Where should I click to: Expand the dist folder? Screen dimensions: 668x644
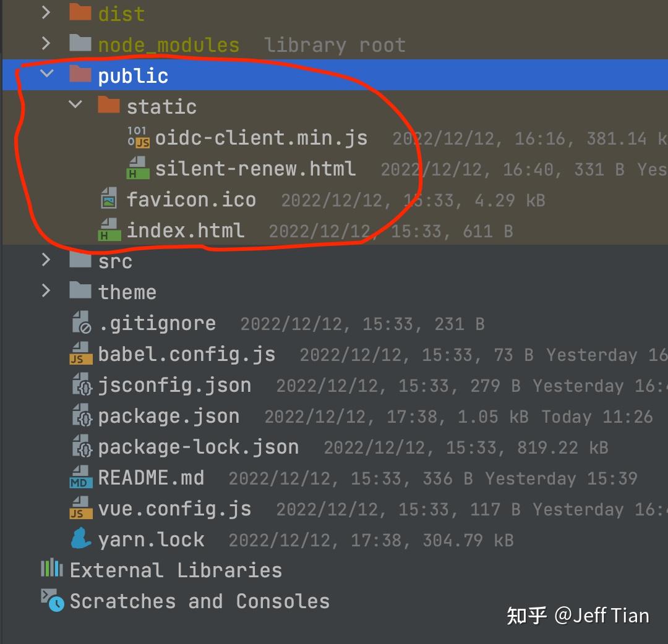coord(45,12)
